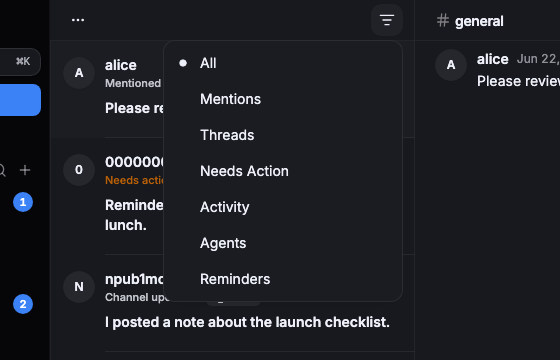The width and height of the screenshot is (560, 360).
Task: Choose Mentions filter option
Action: pyautogui.click(x=283, y=99)
